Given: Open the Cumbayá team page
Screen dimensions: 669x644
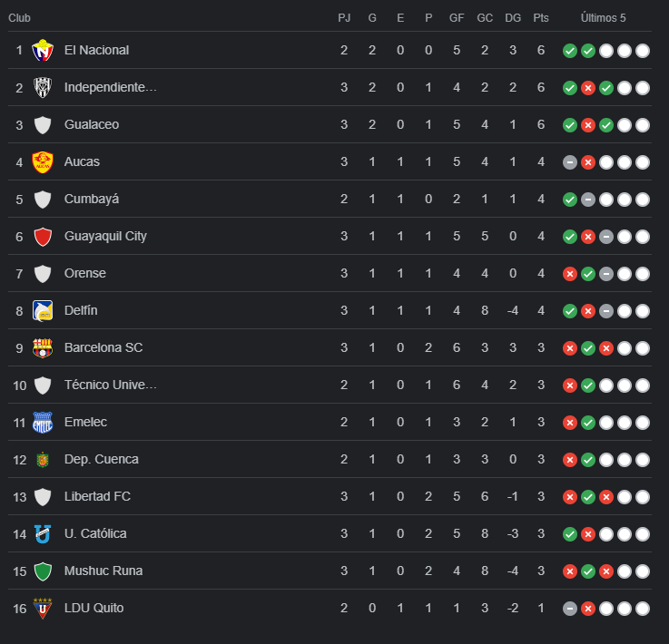Looking at the screenshot, I should [92, 200].
